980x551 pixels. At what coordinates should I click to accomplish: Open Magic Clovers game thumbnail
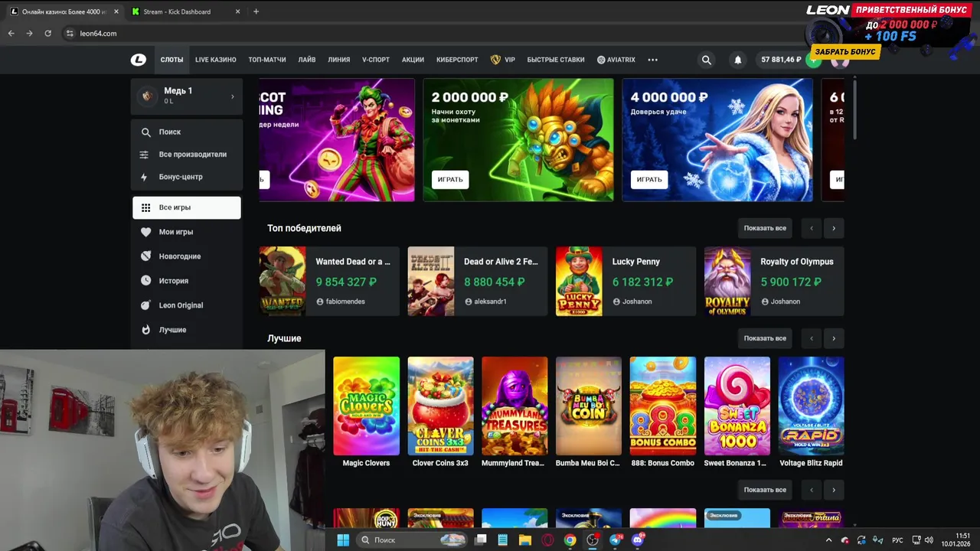click(366, 406)
